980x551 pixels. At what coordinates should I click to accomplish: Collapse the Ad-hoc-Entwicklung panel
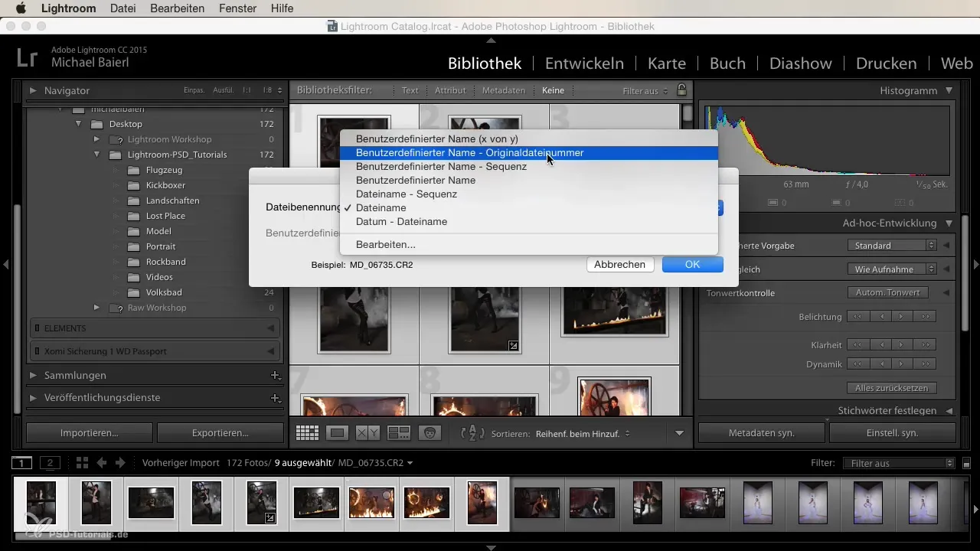coord(949,223)
